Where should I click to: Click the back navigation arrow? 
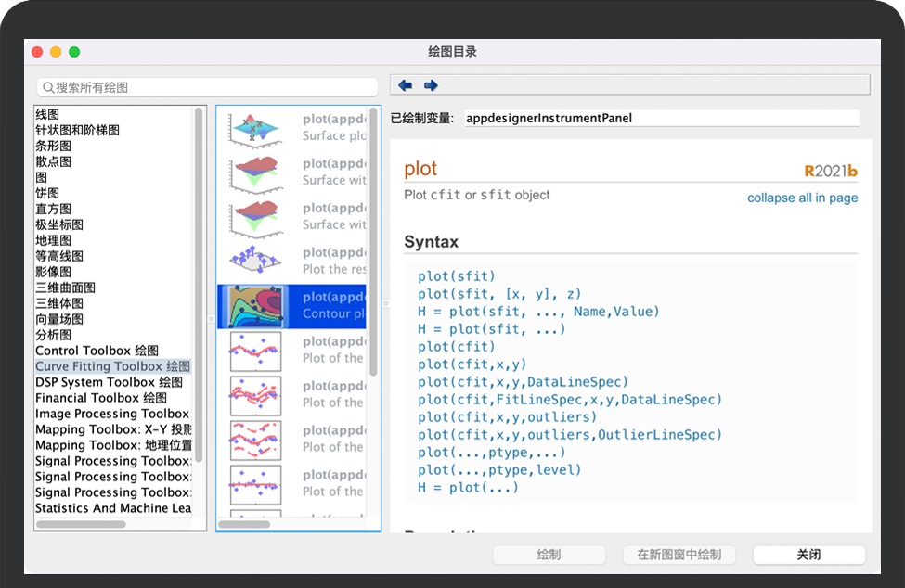pyautogui.click(x=405, y=85)
